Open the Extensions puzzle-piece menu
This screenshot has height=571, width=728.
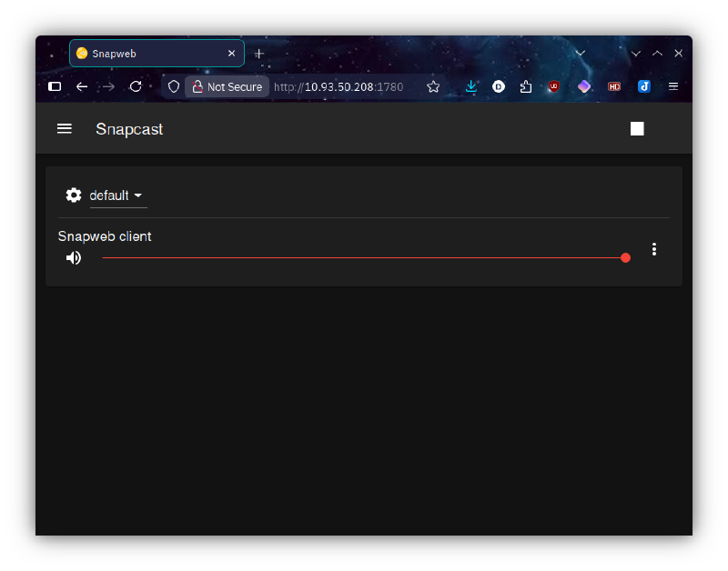pyautogui.click(x=526, y=86)
